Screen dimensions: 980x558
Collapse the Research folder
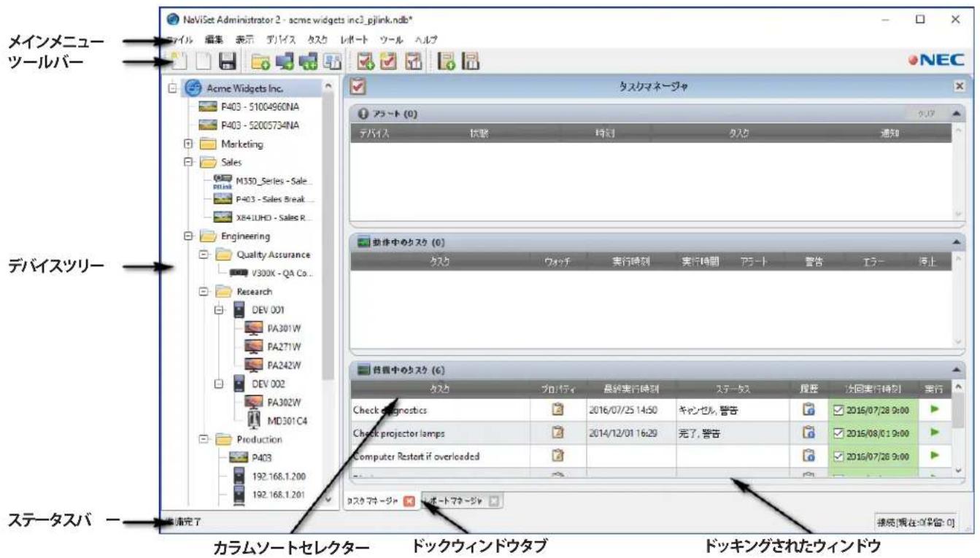click(x=204, y=291)
